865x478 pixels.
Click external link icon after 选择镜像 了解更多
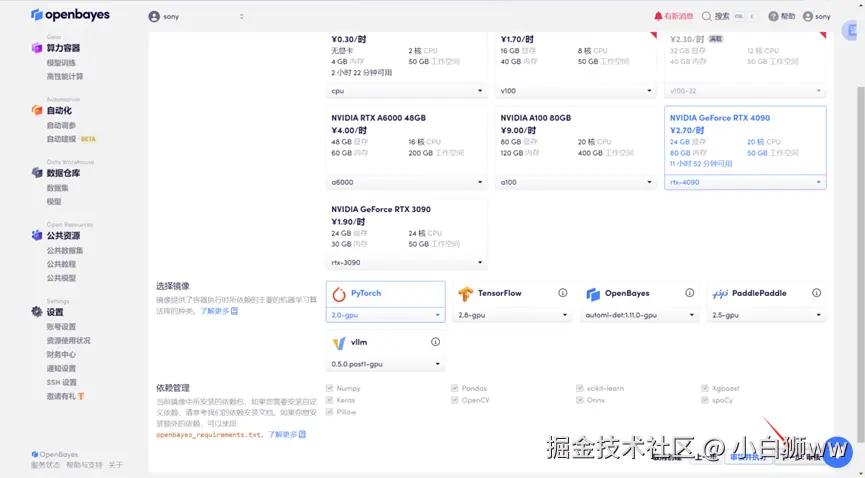click(234, 311)
